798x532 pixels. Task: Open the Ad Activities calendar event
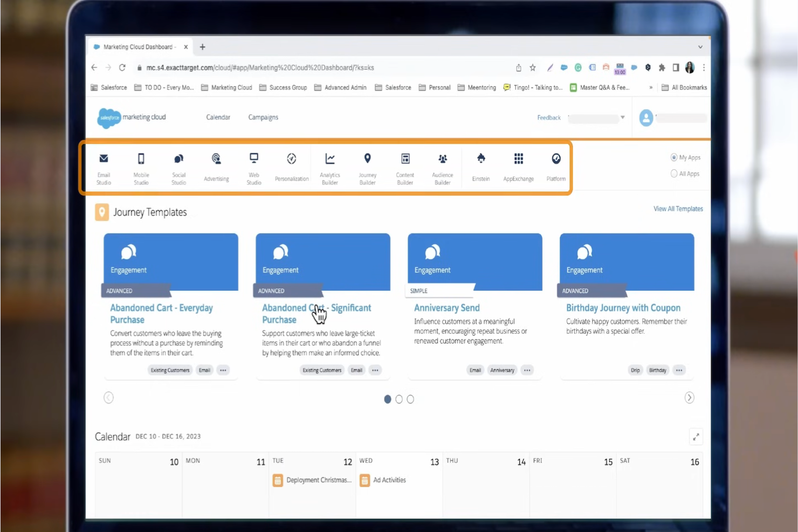[x=383, y=480]
